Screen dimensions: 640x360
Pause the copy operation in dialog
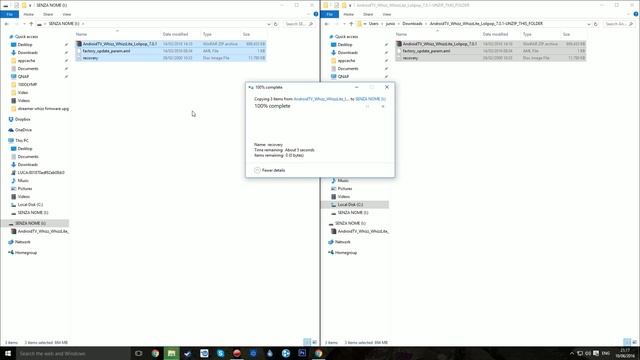367,107
